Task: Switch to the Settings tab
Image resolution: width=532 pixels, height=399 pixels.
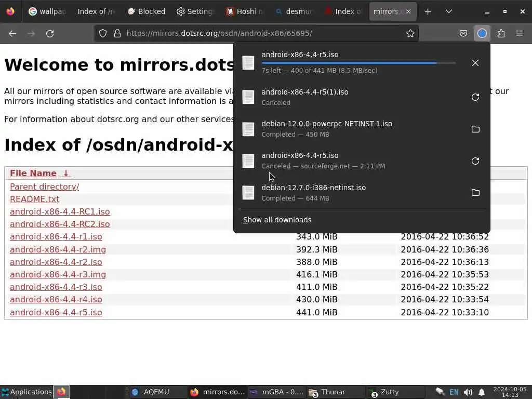Action: click(x=196, y=11)
